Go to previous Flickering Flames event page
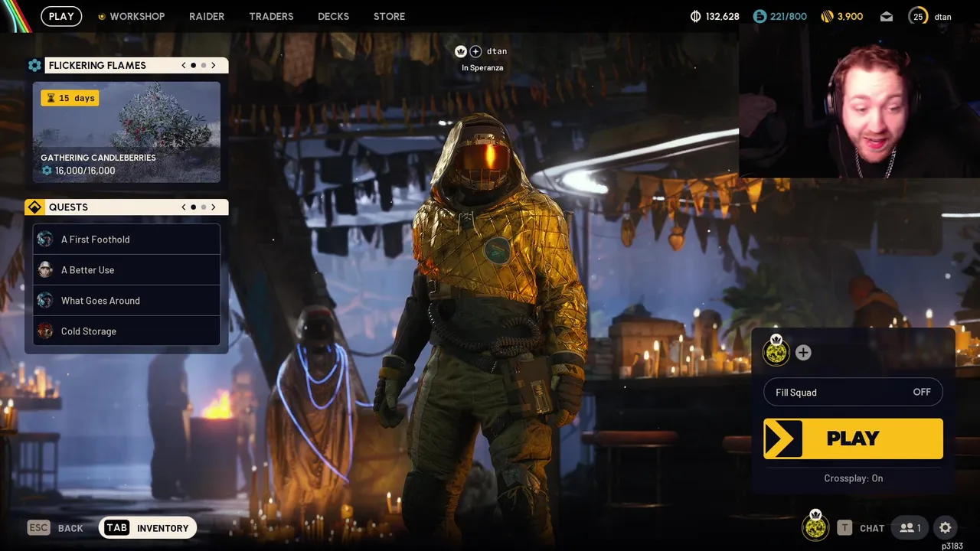The width and height of the screenshot is (980, 551). coord(184,65)
